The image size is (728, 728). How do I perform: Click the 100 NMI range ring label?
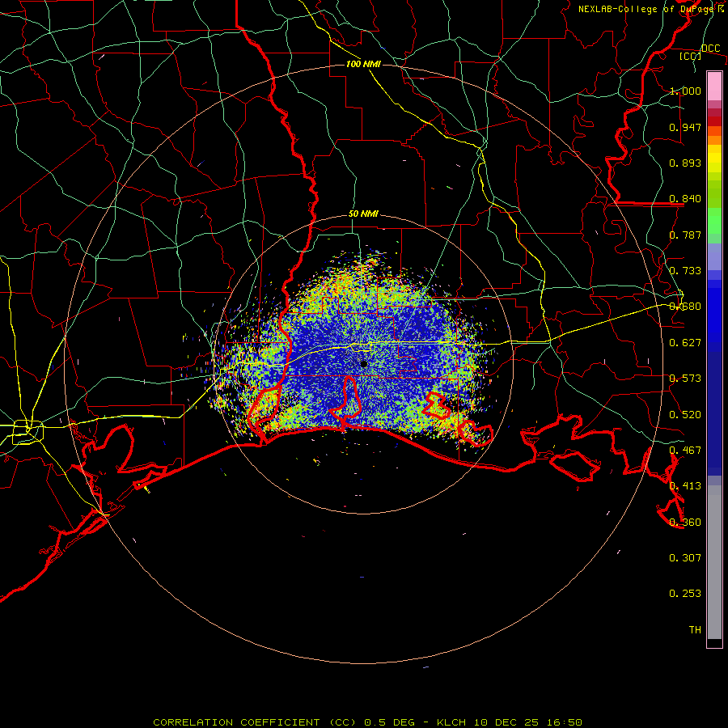pos(363,64)
